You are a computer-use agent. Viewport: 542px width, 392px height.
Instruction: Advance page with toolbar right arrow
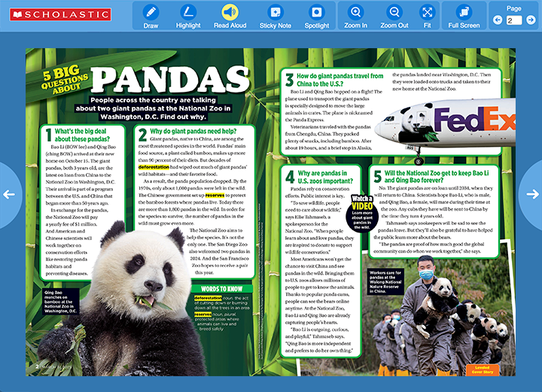click(x=532, y=20)
